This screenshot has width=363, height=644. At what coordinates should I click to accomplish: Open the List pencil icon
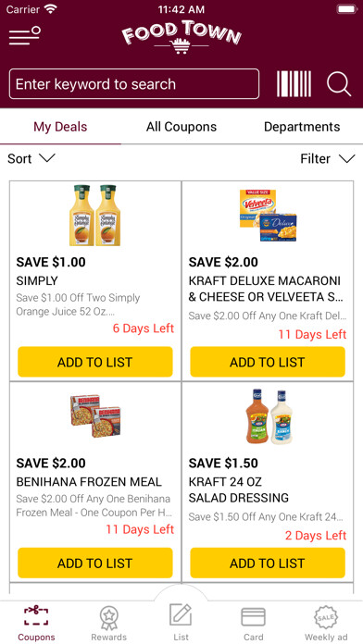click(181, 614)
